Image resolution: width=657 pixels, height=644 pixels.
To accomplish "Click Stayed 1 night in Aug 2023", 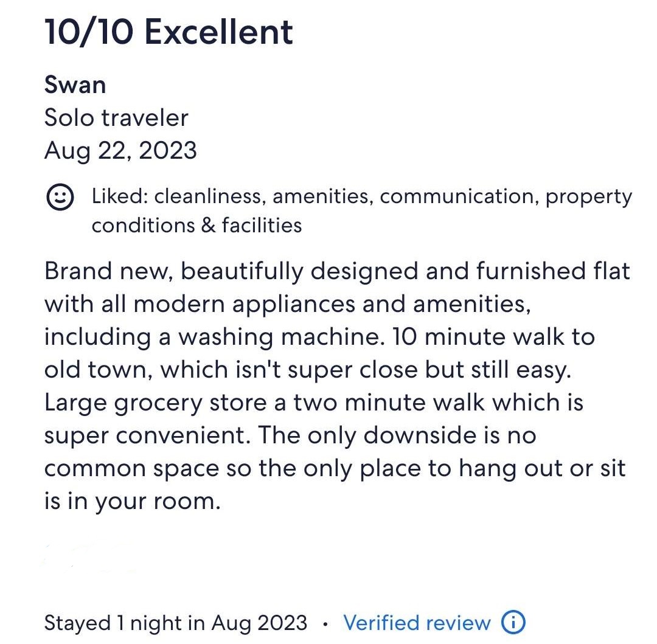I will tap(176, 623).
